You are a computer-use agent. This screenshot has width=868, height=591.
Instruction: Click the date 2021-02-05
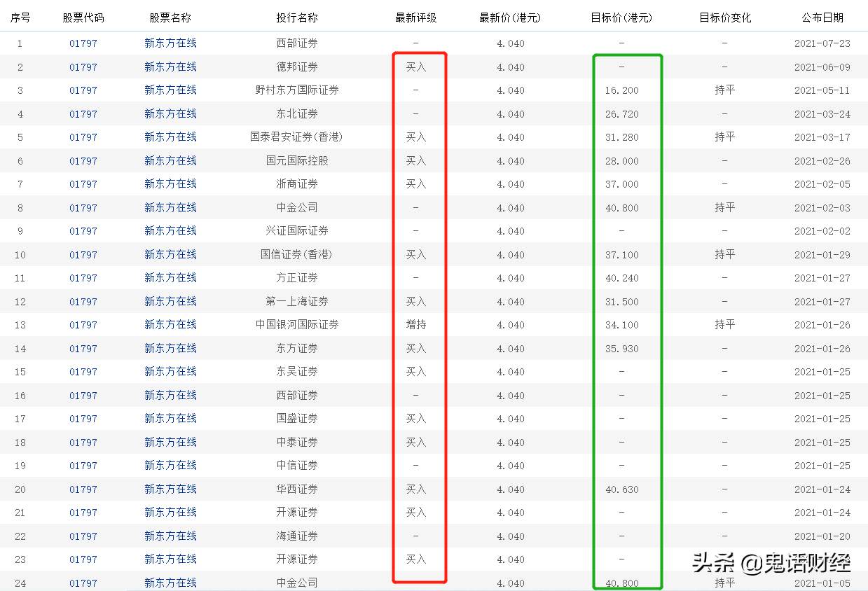coord(822,184)
